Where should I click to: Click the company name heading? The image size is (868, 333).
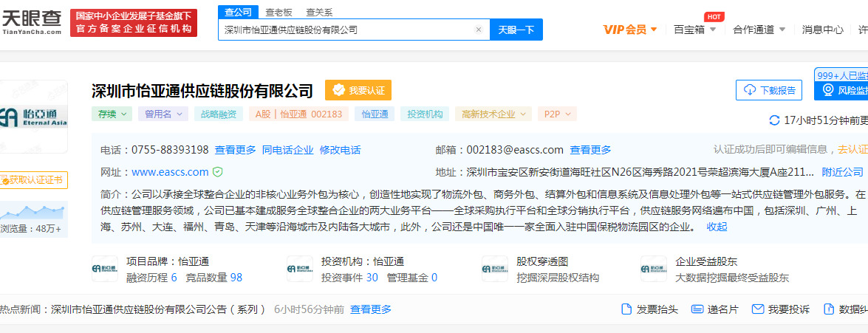pyautogui.click(x=202, y=91)
